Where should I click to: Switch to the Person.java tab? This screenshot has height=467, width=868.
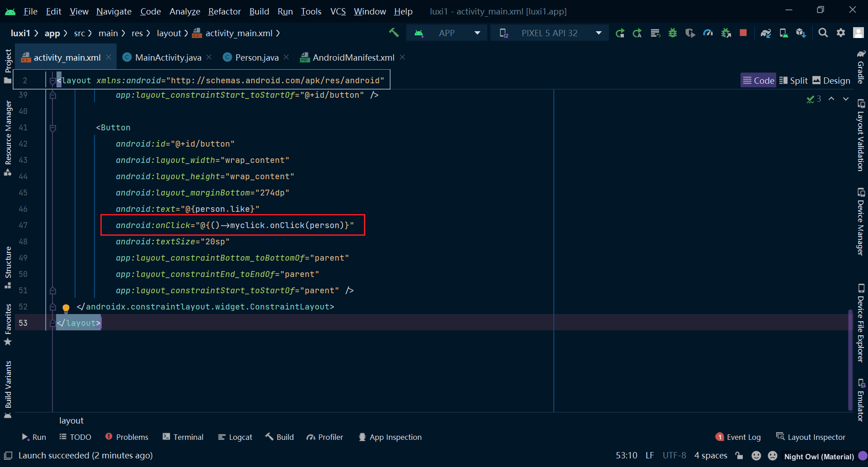pos(257,57)
